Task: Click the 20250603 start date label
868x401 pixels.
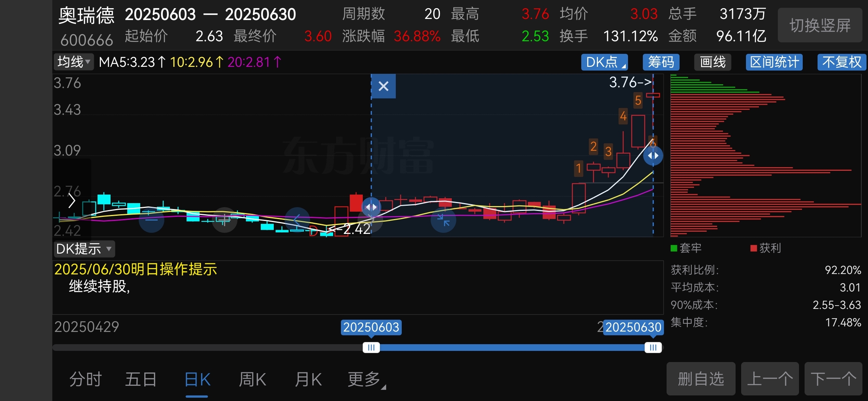Action: [x=371, y=327]
